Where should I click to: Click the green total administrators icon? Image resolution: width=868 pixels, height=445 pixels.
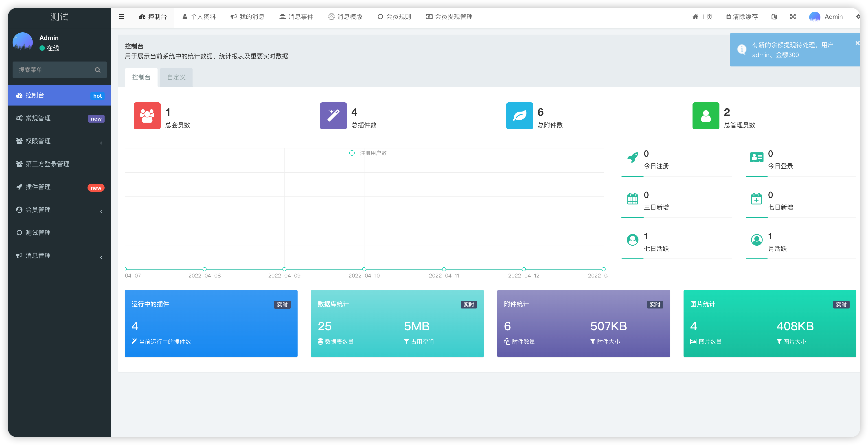coord(706,116)
